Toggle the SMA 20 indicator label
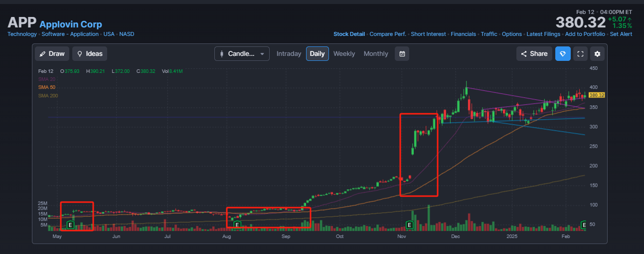The width and height of the screenshot is (644, 254). [x=46, y=79]
